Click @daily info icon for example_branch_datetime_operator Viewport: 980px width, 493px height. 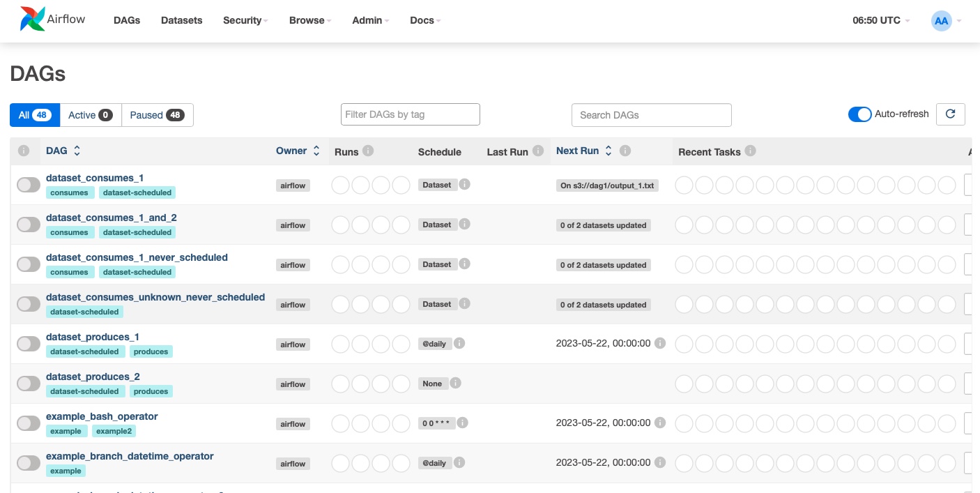459,462
